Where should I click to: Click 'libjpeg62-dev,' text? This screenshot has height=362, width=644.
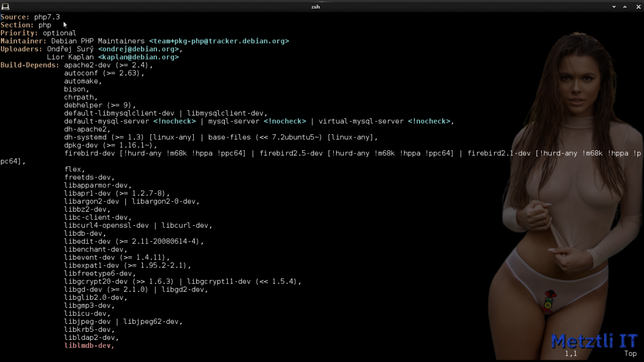point(153,323)
